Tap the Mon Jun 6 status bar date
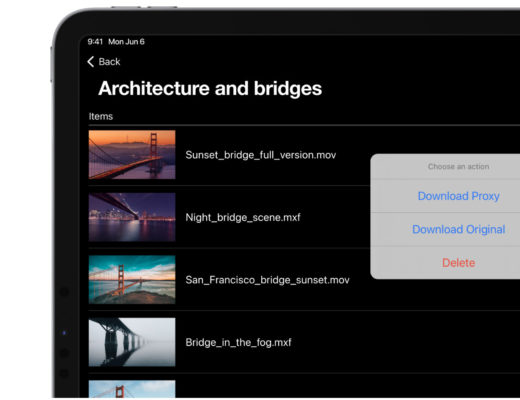This screenshot has height=400, width=520. [x=126, y=42]
